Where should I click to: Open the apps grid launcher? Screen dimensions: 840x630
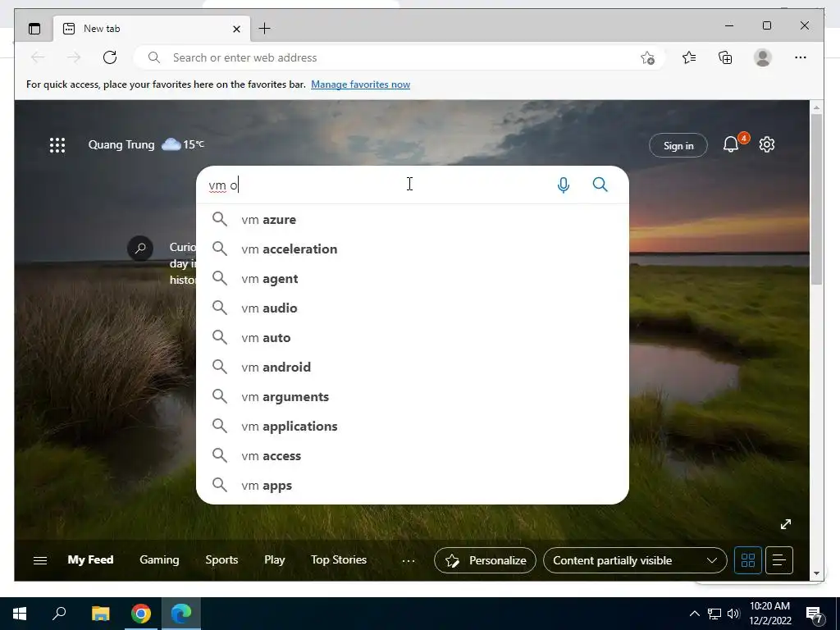(x=57, y=145)
